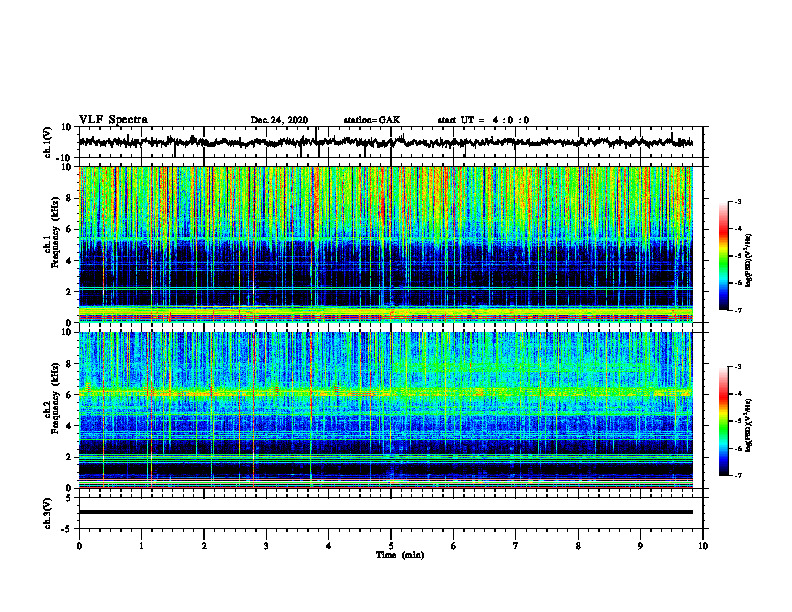Click the time axis tick label "2"
The height and width of the screenshot is (612, 792).
204,546
